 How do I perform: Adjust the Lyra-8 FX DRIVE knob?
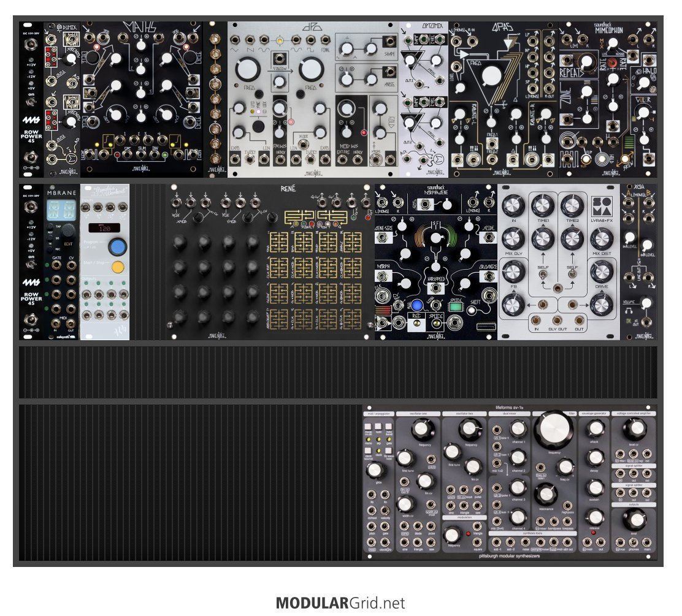602,272
